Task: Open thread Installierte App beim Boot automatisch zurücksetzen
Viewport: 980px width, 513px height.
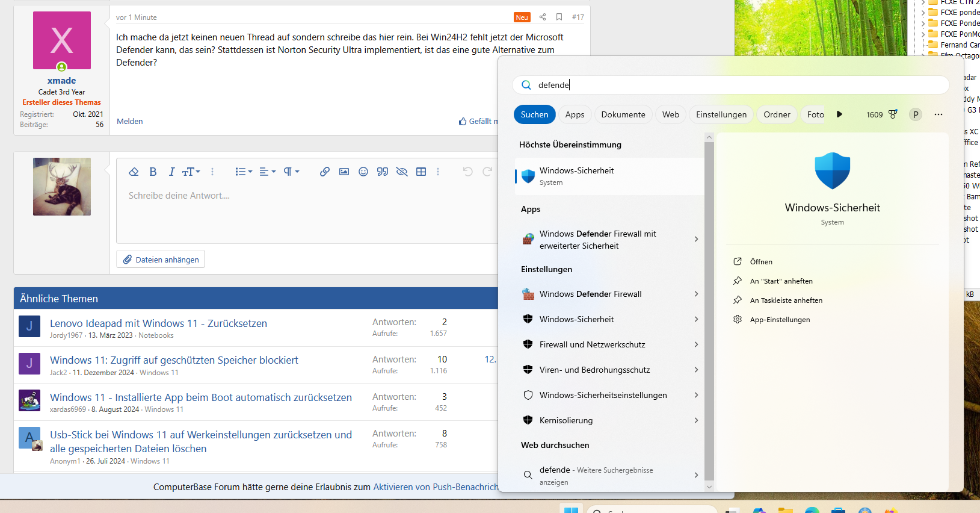Action: pos(201,397)
